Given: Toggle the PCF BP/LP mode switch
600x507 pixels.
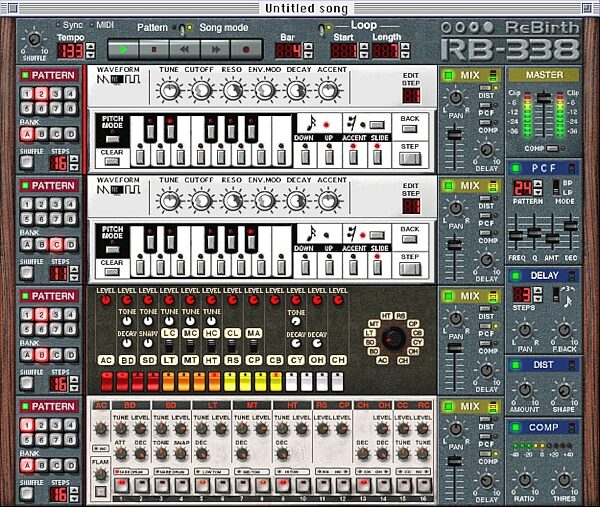Looking at the screenshot, I should (x=556, y=187).
